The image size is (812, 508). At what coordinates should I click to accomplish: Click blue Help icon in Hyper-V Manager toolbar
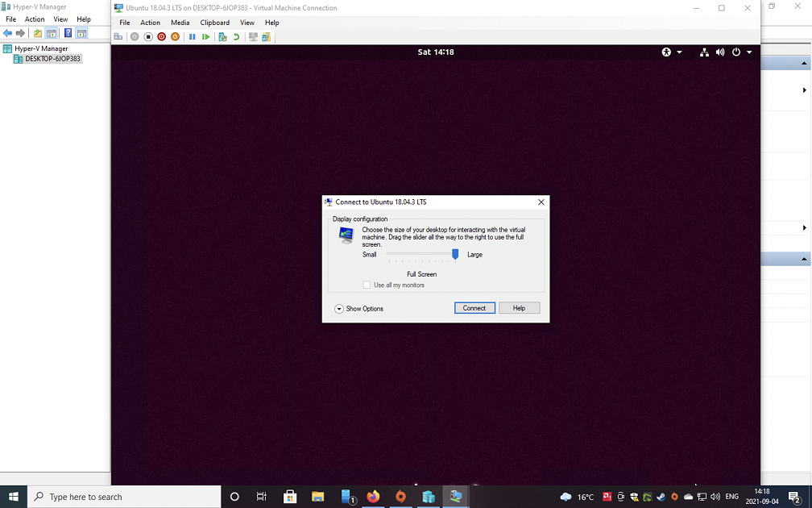[x=68, y=33]
